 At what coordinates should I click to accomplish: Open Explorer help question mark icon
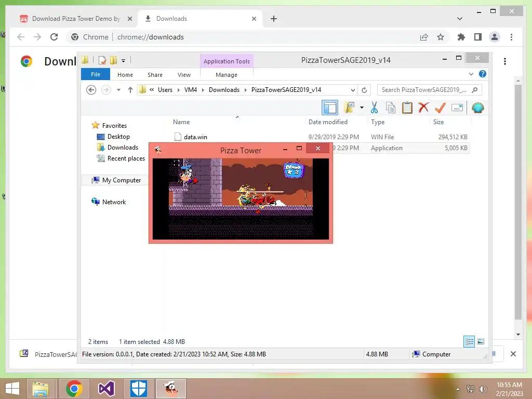click(483, 74)
